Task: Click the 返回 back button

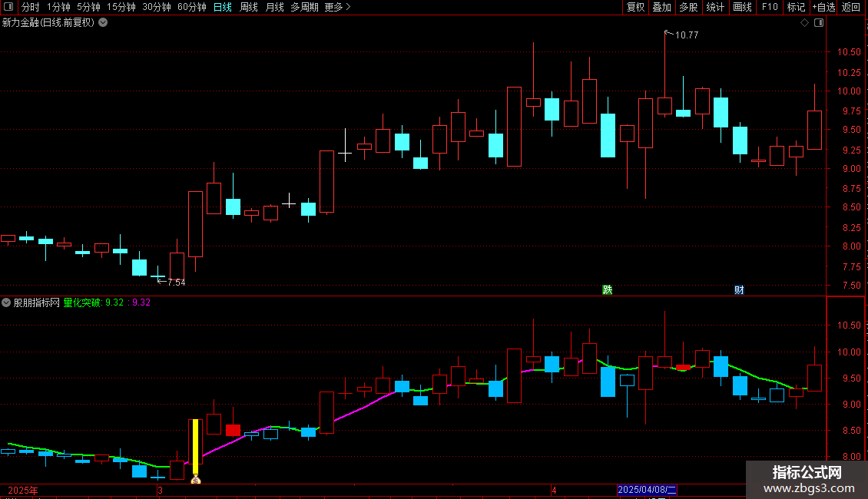Action: (851, 7)
